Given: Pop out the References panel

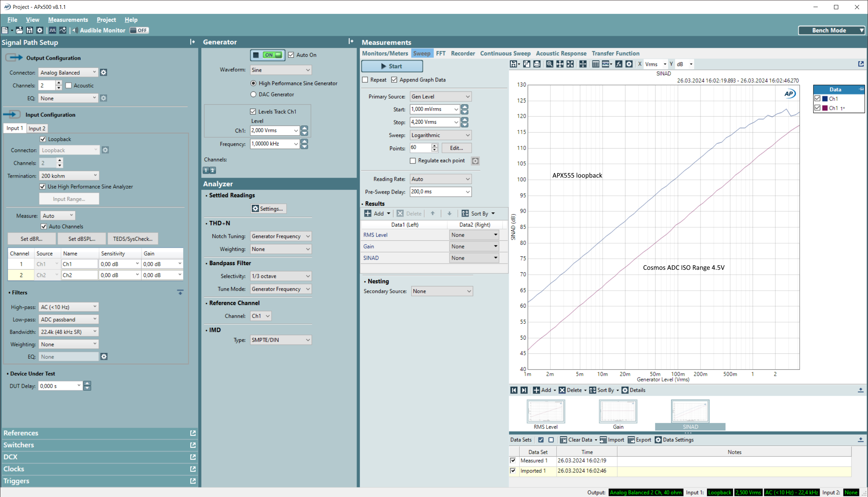Looking at the screenshot, I should click(x=193, y=433).
